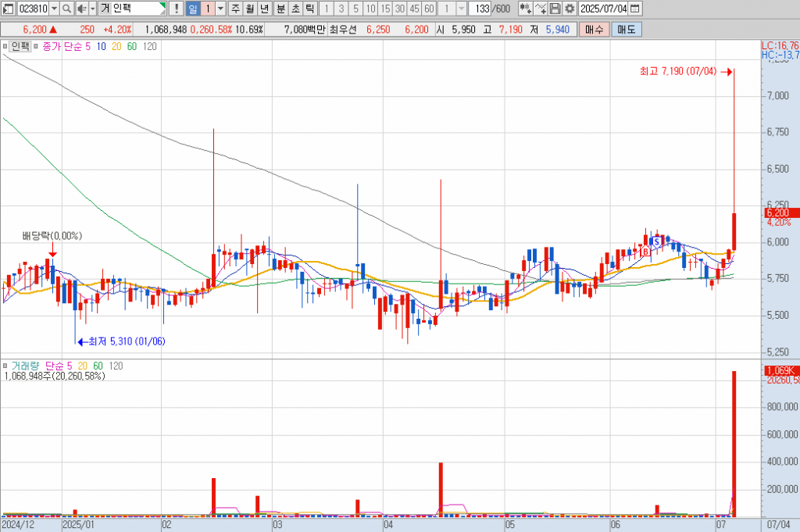
Task: Click the add candlestick chart icon
Action: point(525,9)
